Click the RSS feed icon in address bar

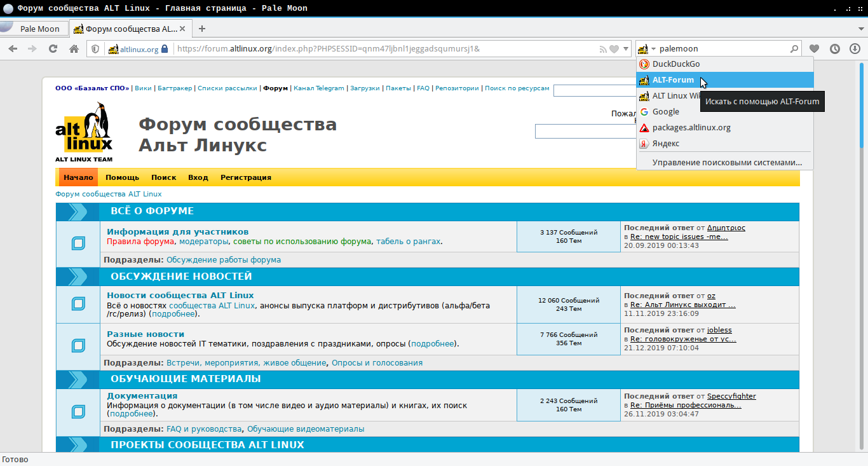[x=604, y=49]
